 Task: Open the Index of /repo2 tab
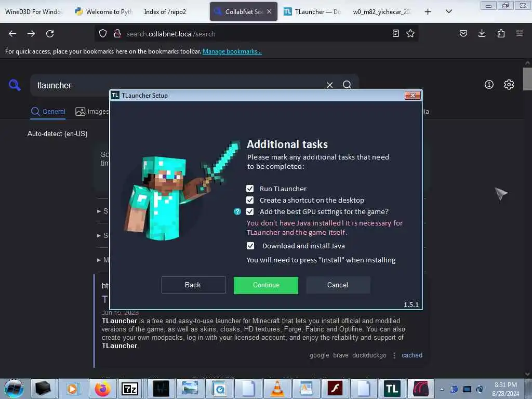click(165, 12)
